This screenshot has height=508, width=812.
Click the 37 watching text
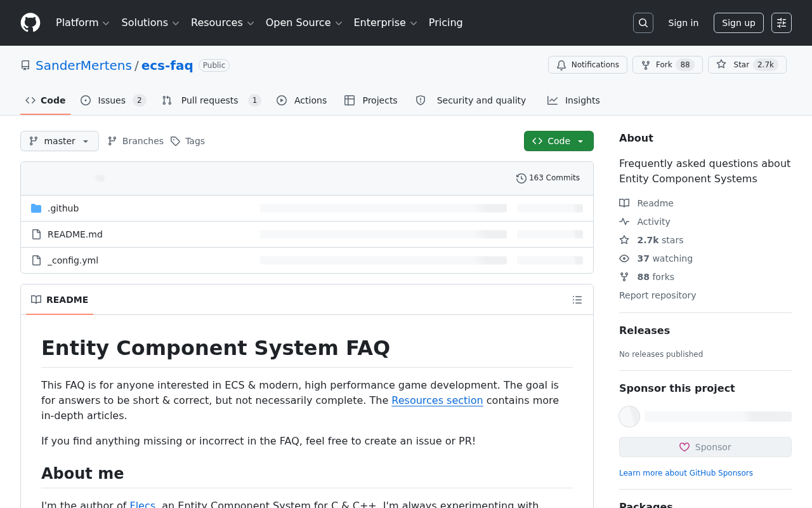(x=665, y=258)
